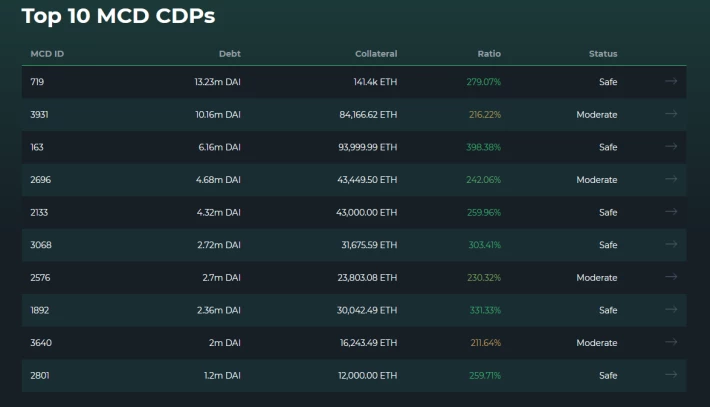This screenshot has height=407, width=710.
Task: Open details arrow for MCD 2696
Action: [x=671, y=179]
